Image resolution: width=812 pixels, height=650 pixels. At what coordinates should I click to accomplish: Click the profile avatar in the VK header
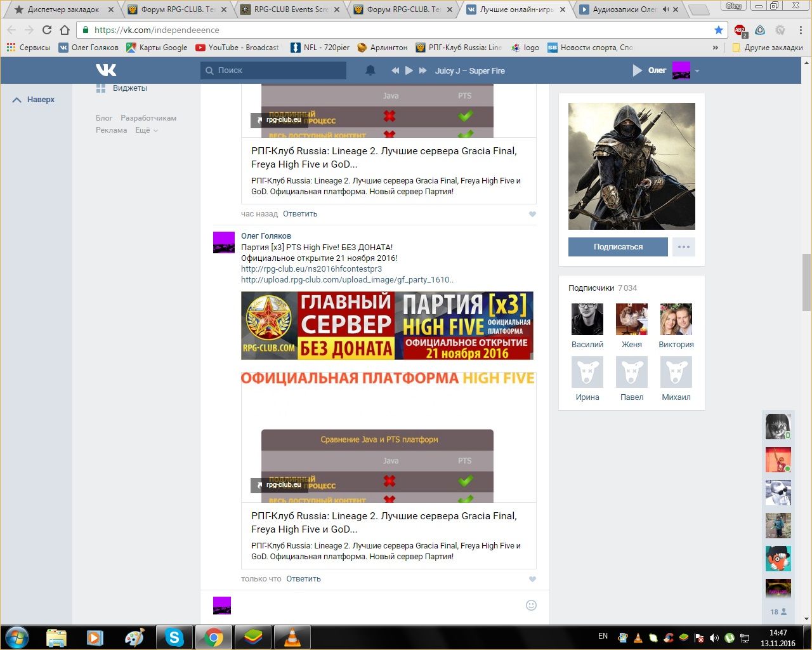point(681,70)
